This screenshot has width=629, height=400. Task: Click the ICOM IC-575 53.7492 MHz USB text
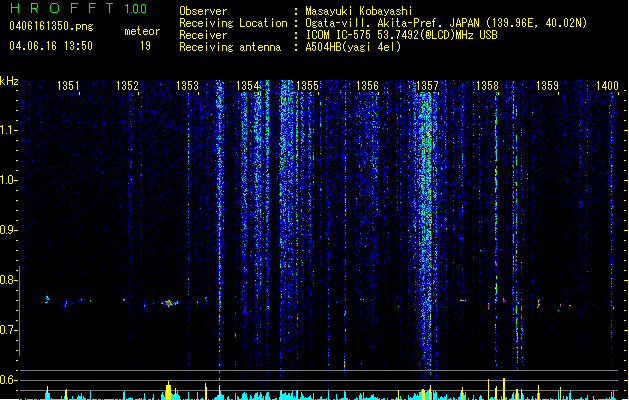click(402, 35)
